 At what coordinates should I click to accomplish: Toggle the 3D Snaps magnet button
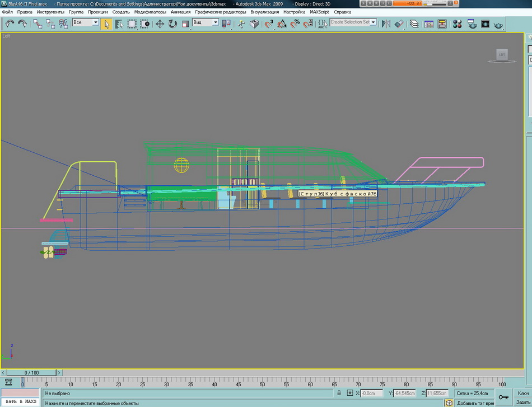[x=269, y=24]
